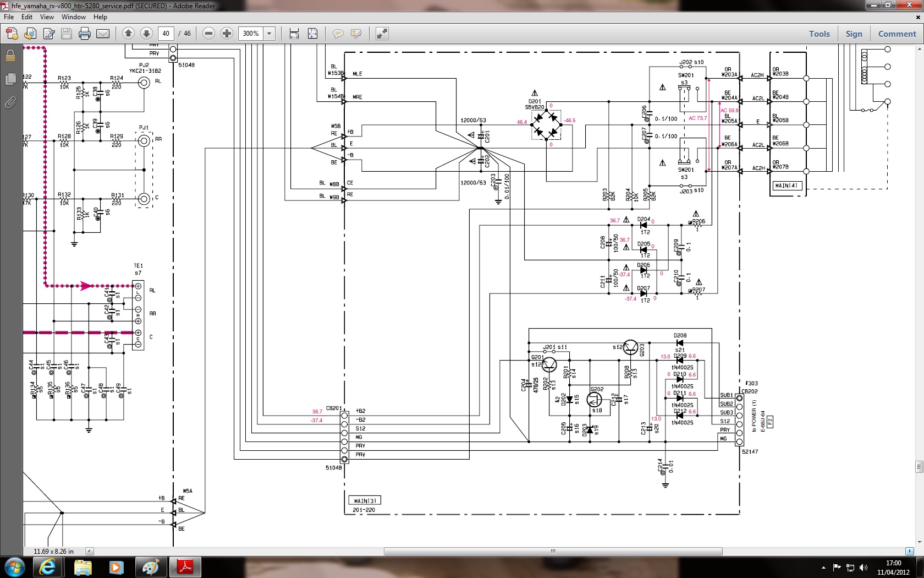Zoom out using the minus button
Image resolution: width=924 pixels, height=578 pixels.
click(x=208, y=34)
